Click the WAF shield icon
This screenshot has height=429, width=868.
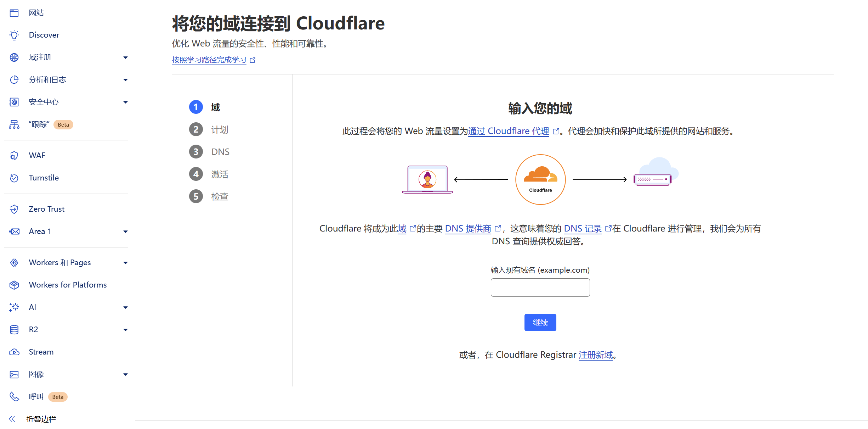pyautogui.click(x=14, y=156)
